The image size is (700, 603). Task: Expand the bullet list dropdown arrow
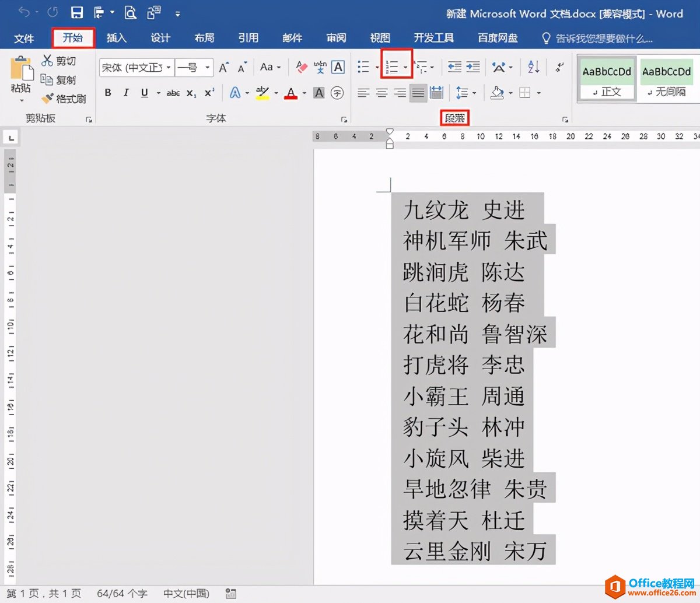click(377, 68)
